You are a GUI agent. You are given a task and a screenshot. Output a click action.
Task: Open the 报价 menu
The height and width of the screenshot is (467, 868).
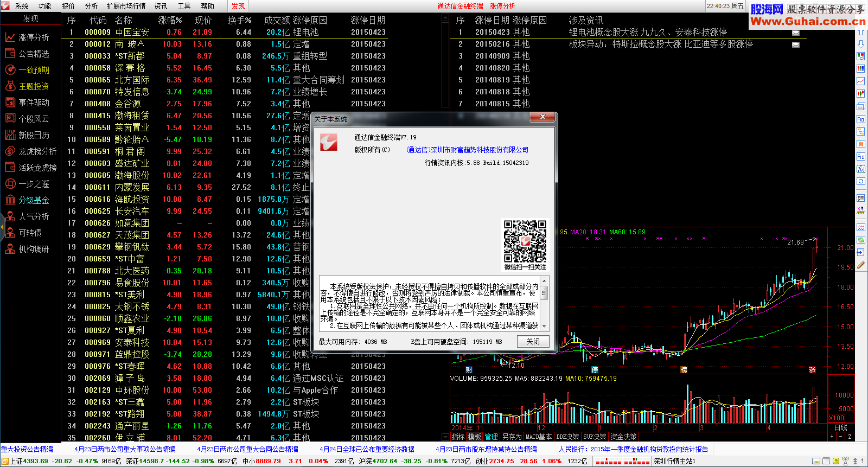pos(68,6)
